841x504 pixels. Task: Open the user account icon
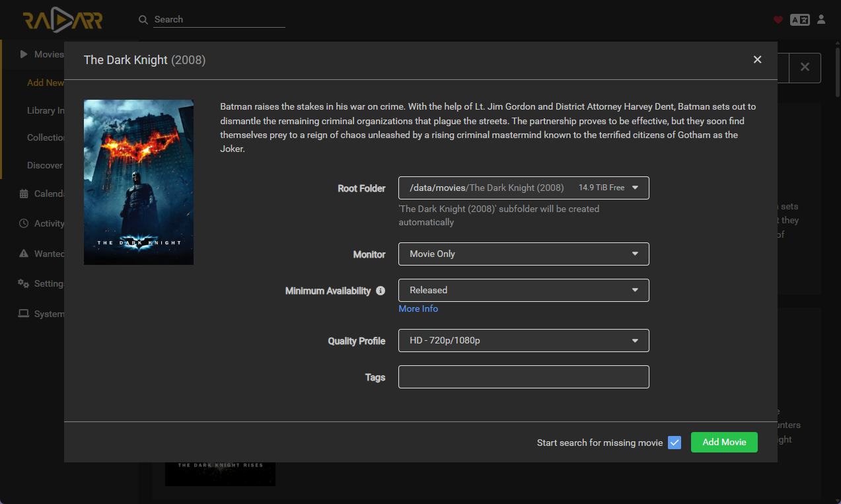[x=821, y=19]
